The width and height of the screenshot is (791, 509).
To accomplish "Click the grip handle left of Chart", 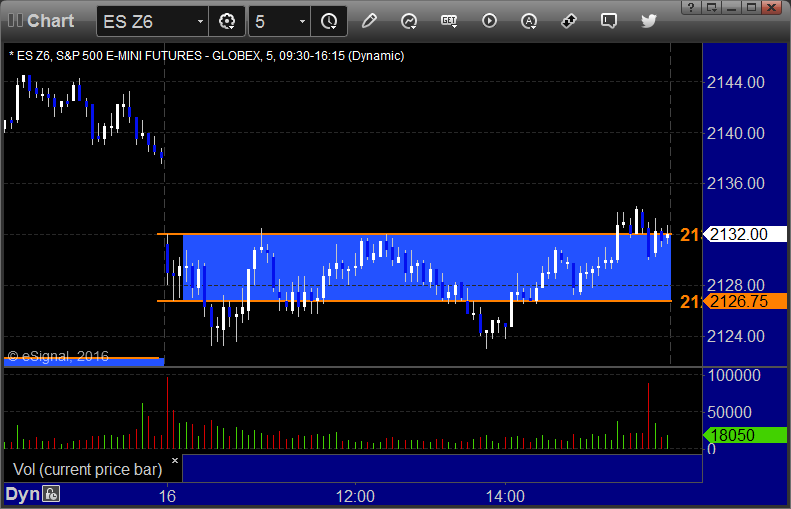I will [x=15, y=21].
